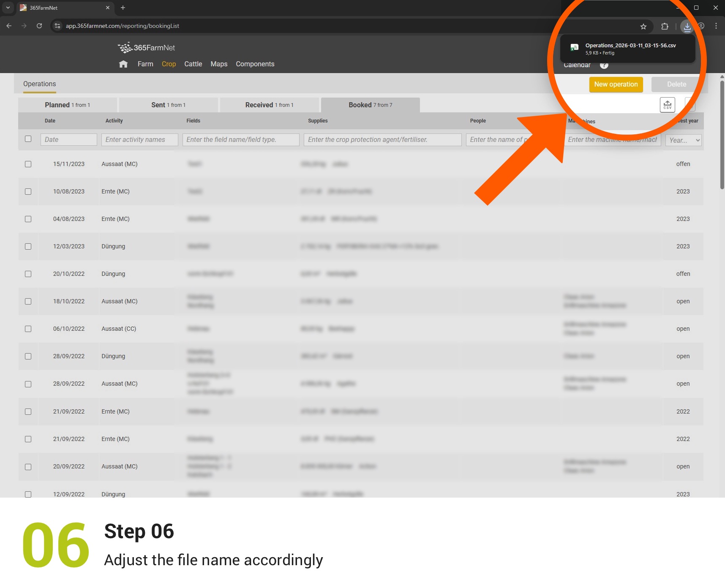Check the row for 15/11/2023 Aussaat
Image resolution: width=725 pixels, height=588 pixels.
click(28, 164)
